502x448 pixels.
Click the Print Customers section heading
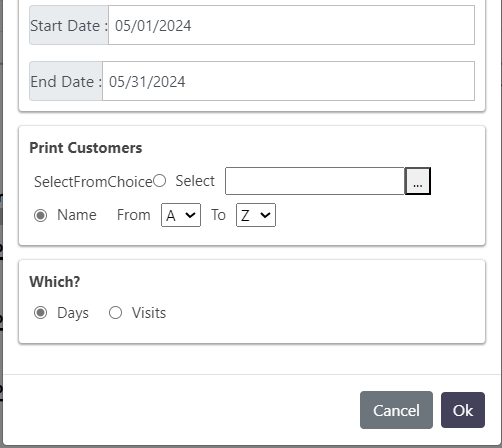[86, 148]
